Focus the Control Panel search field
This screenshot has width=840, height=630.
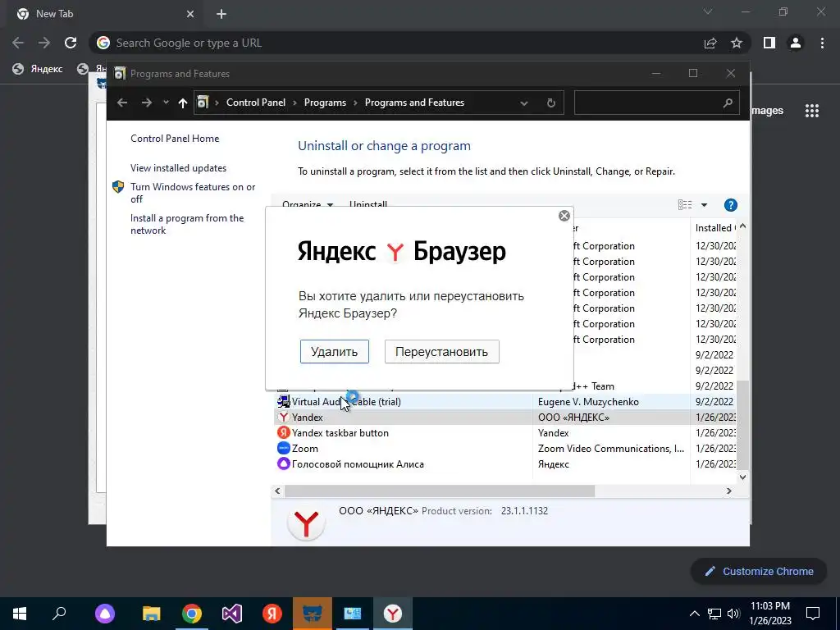tap(657, 103)
